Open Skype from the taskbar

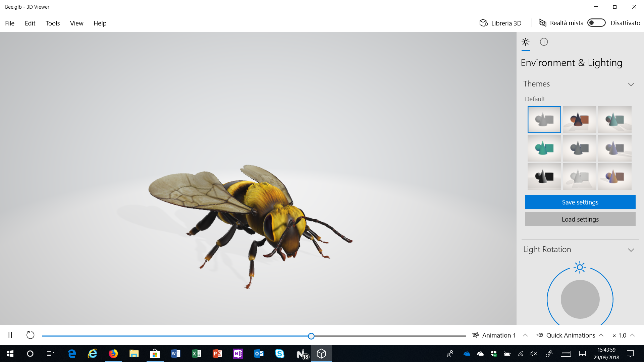[280, 354]
